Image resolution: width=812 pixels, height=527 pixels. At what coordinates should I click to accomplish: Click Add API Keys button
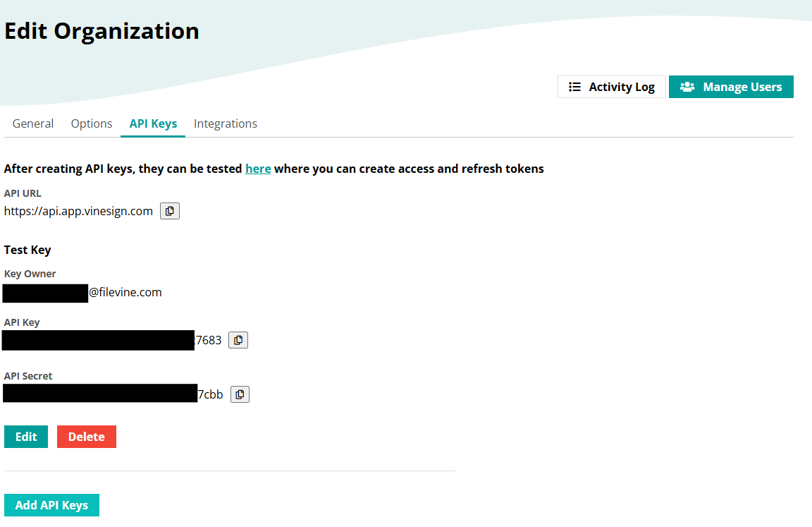click(51, 505)
